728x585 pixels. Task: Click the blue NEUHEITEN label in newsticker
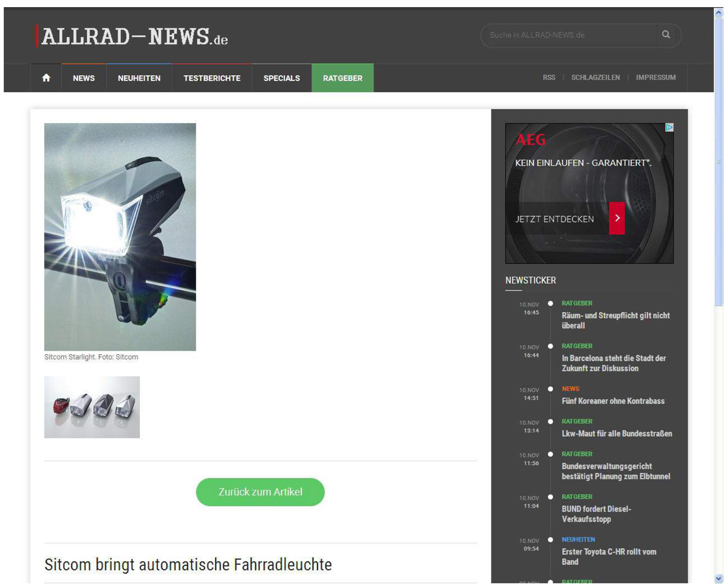(x=578, y=539)
